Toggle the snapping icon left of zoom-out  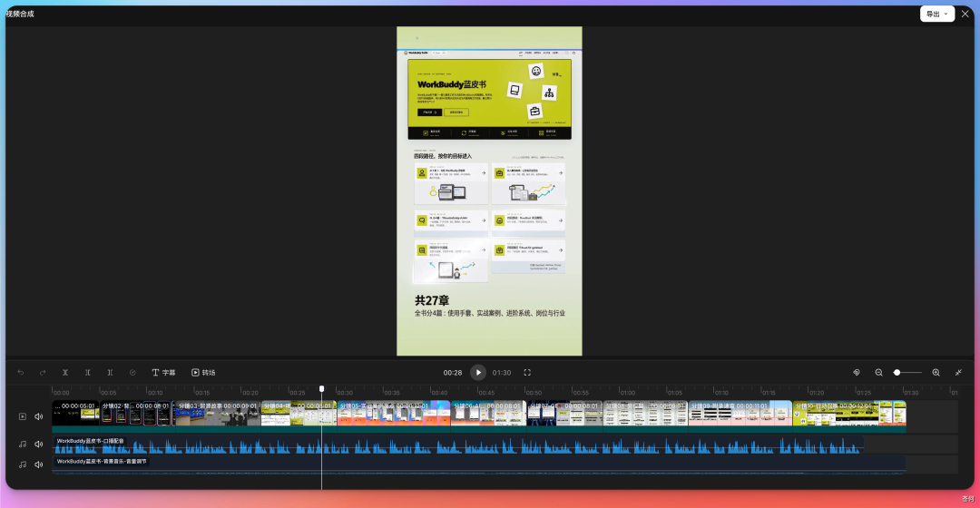[x=857, y=373]
